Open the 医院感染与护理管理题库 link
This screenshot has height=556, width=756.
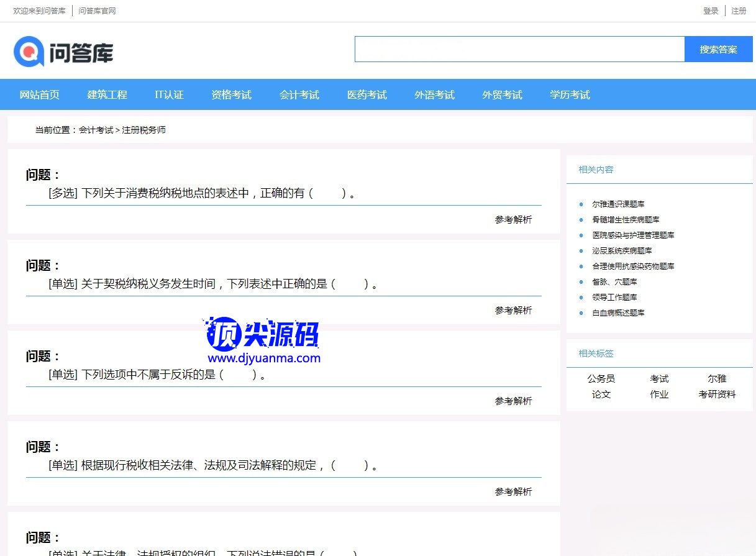(633, 235)
